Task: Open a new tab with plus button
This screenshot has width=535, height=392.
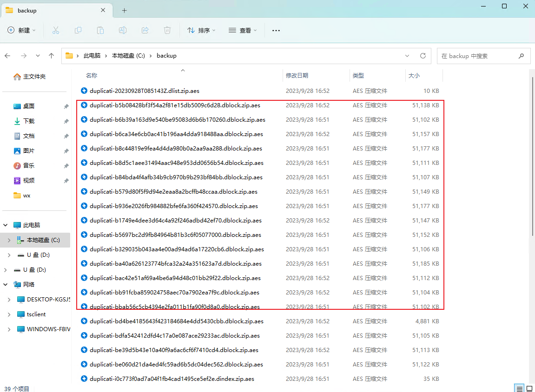Action: [x=124, y=11]
